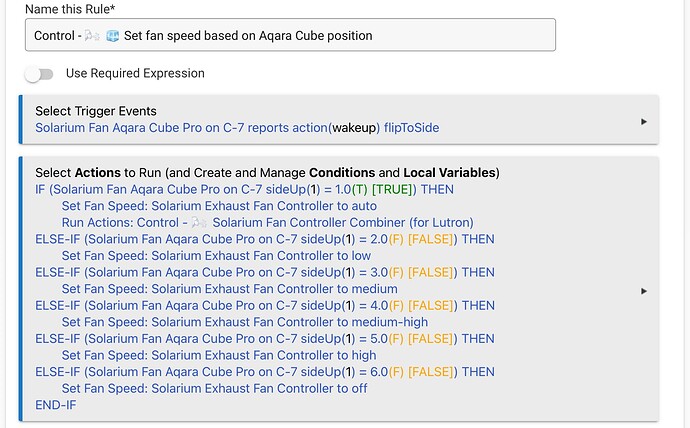Select 'Set Fan Speed' to auto action
The image size is (690, 428).
tap(219, 206)
